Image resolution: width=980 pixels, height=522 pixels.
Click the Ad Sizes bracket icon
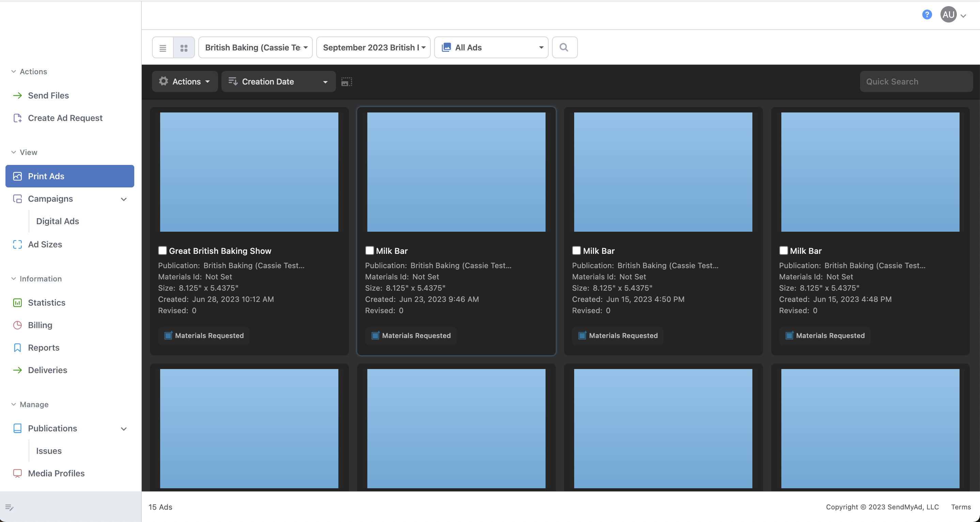17,244
